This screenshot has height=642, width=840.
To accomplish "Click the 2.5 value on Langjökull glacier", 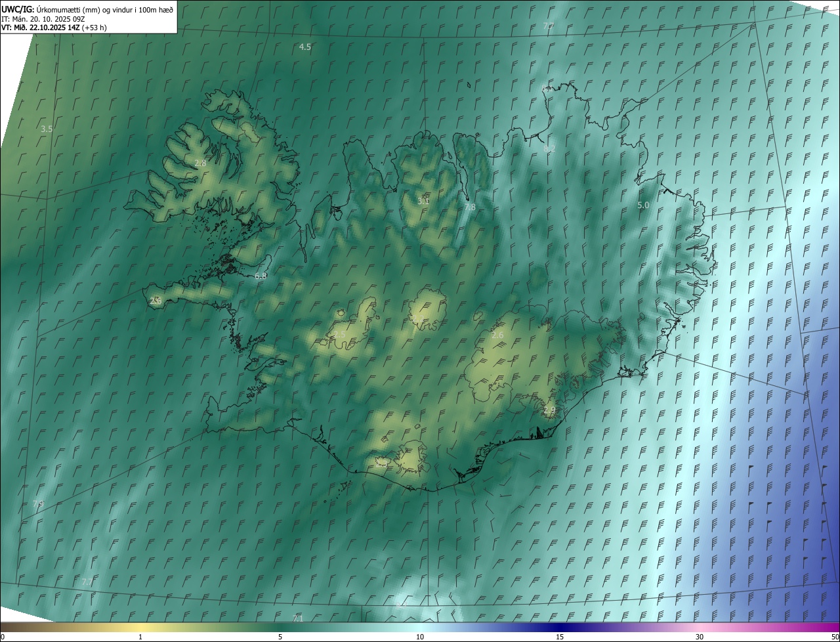I will 339,335.
